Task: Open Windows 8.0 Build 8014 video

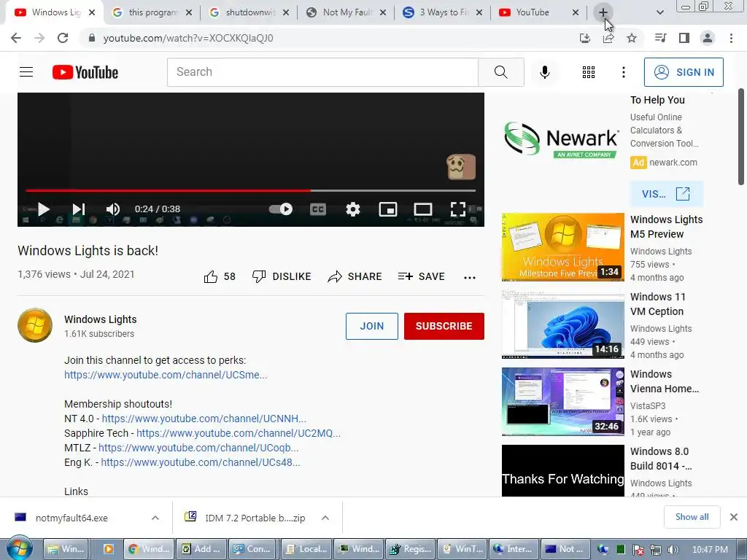Action: coord(562,470)
